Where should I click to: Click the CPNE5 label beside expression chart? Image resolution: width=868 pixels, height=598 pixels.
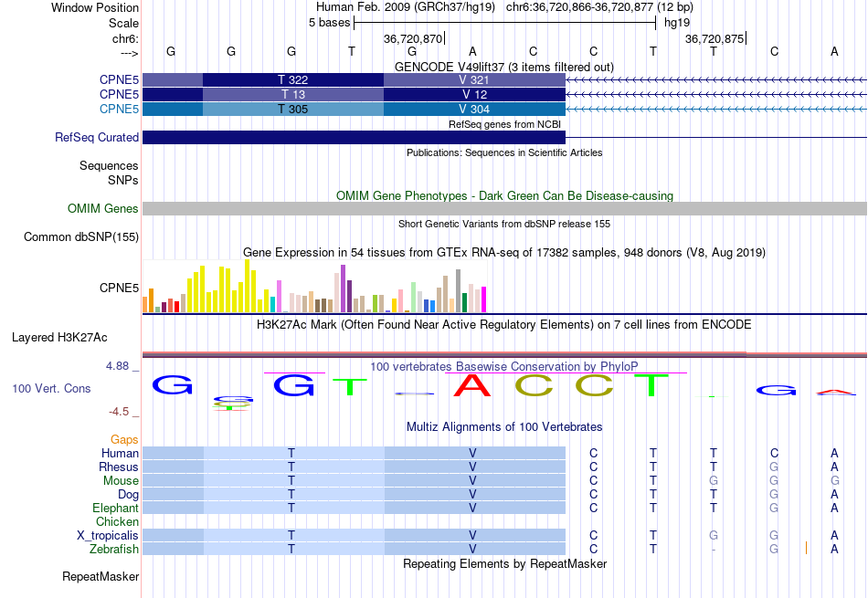119,288
